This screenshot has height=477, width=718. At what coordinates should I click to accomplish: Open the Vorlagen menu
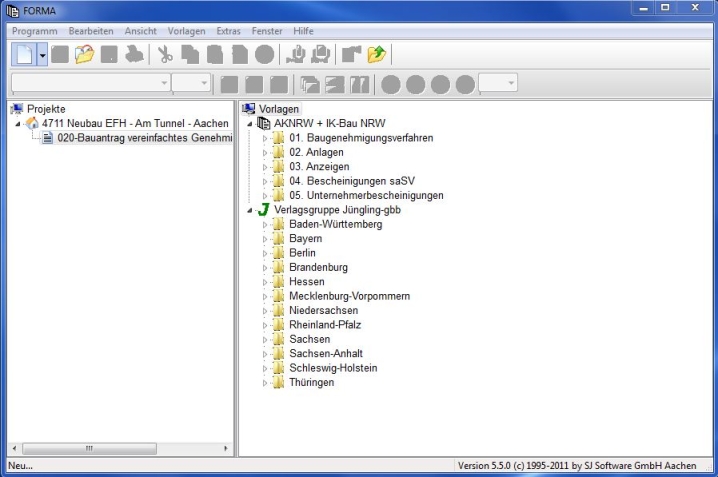[187, 31]
